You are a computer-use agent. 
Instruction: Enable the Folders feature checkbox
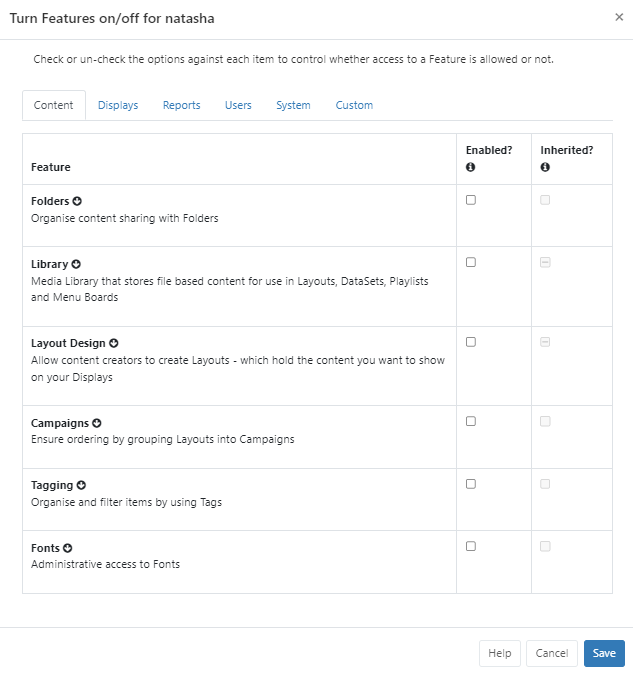[471, 200]
